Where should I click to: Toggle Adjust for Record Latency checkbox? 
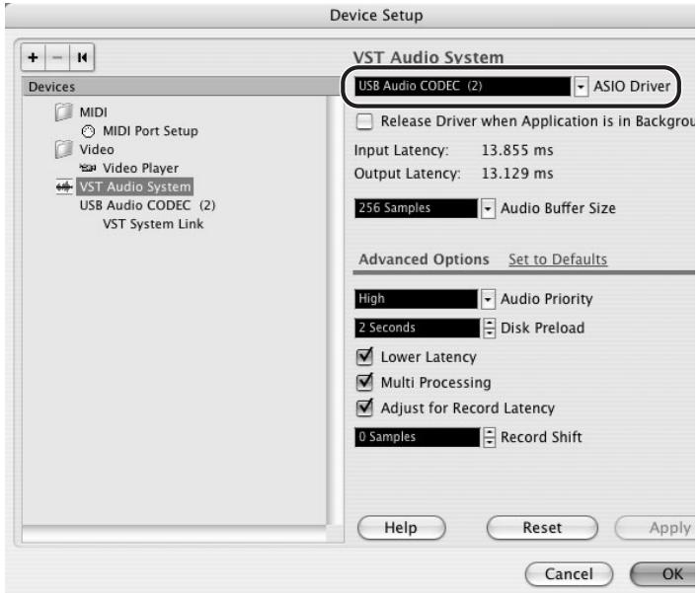coord(364,408)
